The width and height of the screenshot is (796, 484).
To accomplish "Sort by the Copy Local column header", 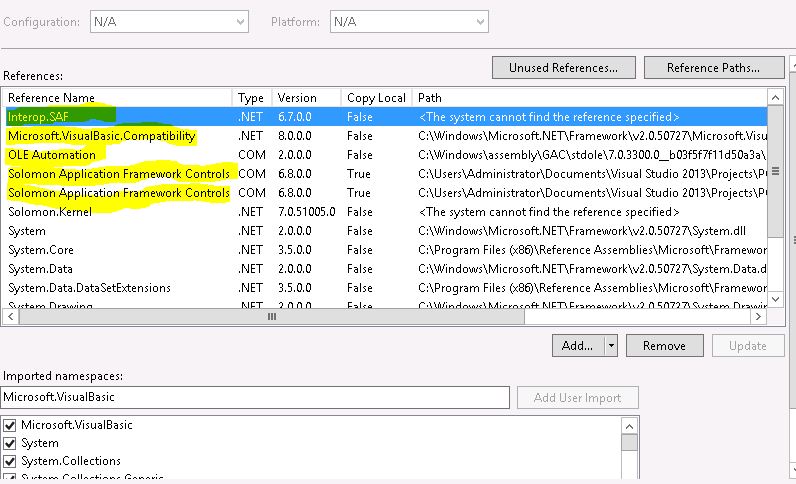I will (x=376, y=98).
